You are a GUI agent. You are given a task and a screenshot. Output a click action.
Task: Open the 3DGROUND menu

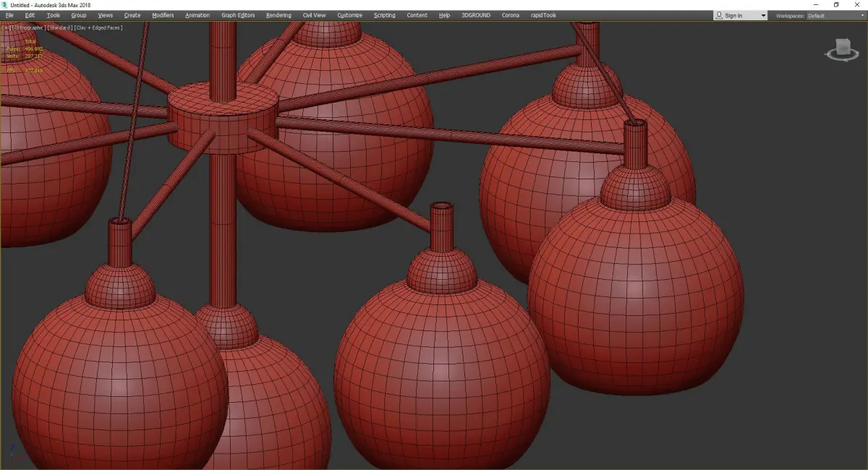[x=476, y=15]
